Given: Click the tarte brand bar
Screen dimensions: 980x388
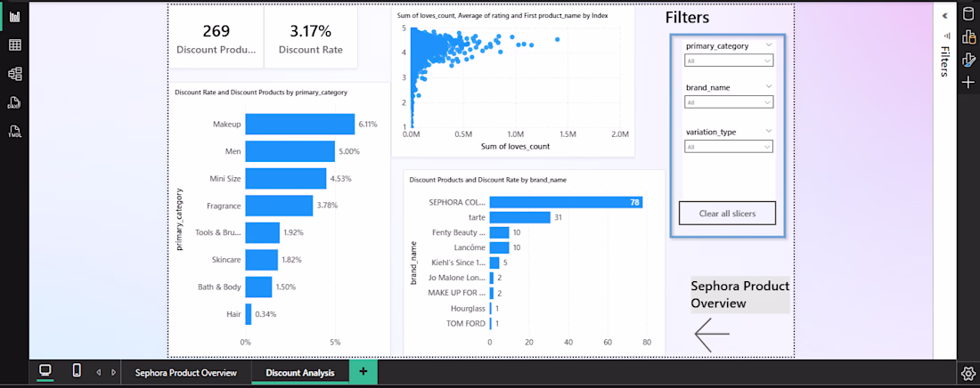Looking at the screenshot, I should pyautogui.click(x=519, y=217).
